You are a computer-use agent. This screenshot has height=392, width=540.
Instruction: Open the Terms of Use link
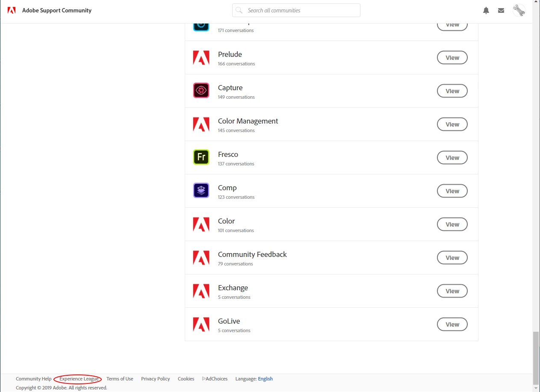[120, 379]
